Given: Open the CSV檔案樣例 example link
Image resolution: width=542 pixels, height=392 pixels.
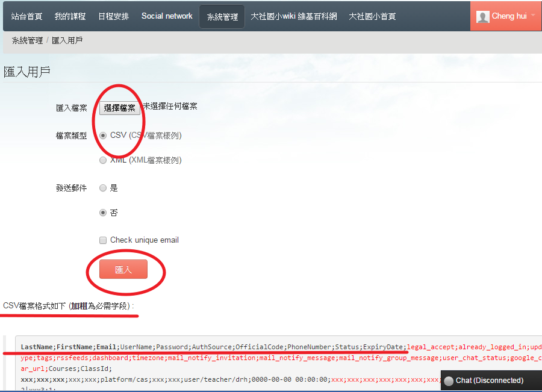Looking at the screenshot, I should click(x=154, y=135).
